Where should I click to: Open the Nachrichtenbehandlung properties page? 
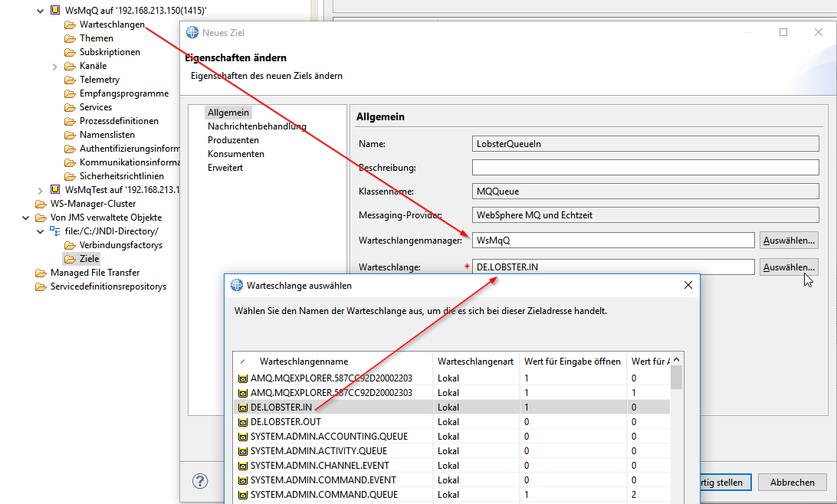pos(257,126)
